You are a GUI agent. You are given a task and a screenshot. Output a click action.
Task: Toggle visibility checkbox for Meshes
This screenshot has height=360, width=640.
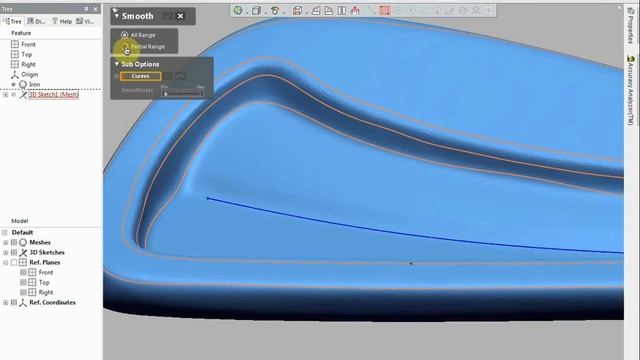pos(14,242)
